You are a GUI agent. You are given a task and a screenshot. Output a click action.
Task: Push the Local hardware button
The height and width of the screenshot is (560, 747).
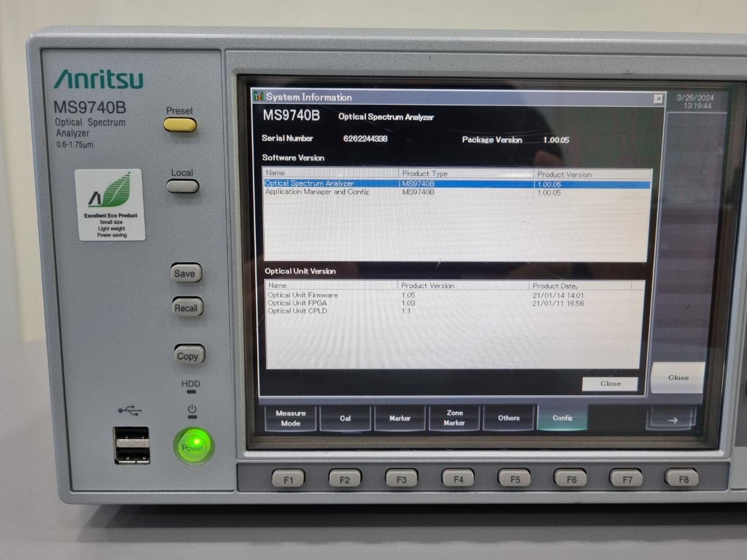pos(183,186)
